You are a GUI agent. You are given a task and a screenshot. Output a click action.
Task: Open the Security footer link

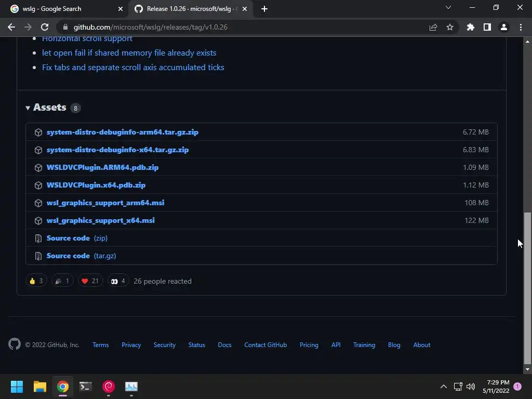pyautogui.click(x=165, y=345)
